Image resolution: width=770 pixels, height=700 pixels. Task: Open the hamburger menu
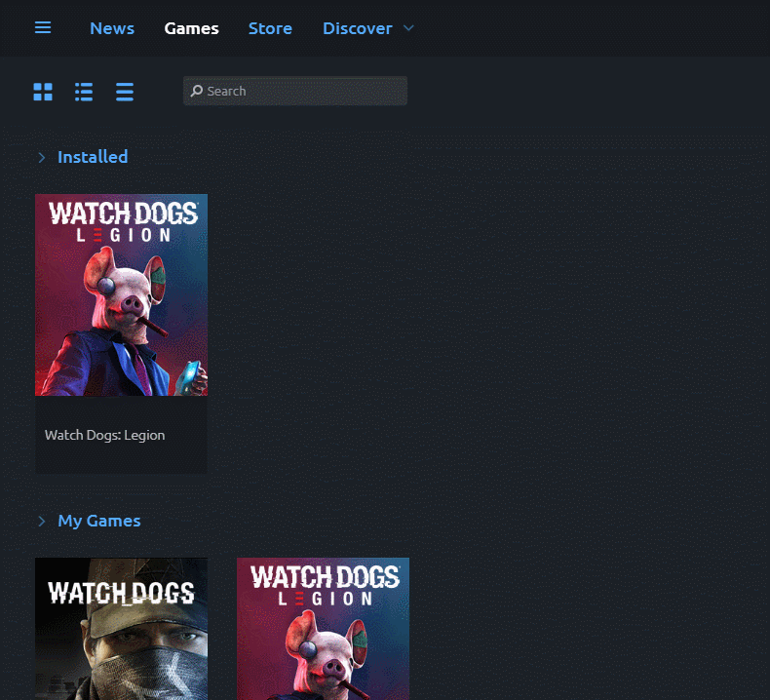(43, 27)
